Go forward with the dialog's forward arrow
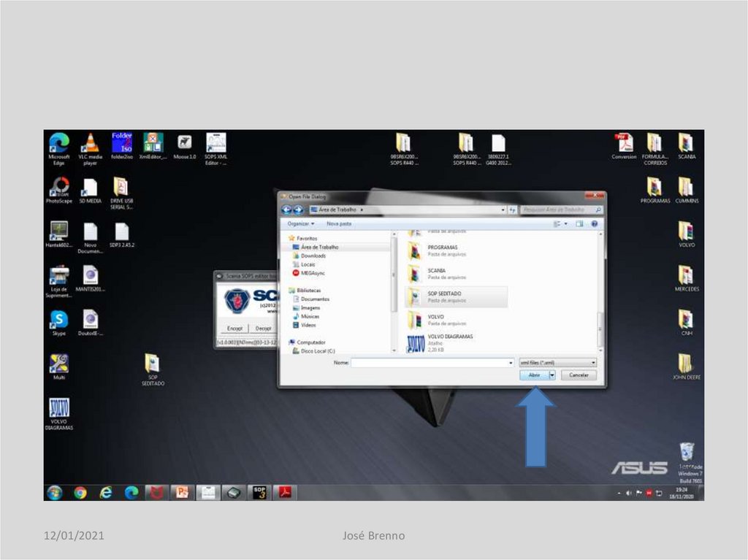 click(x=298, y=210)
